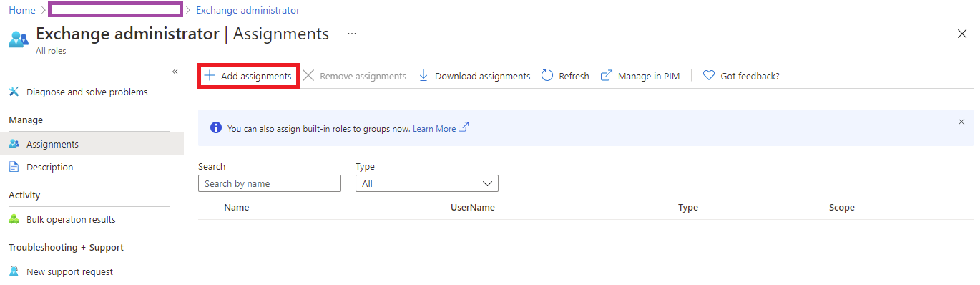Image resolution: width=980 pixels, height=285 pixels.
Task: Click Download assignments in the toolbar
Action: point(474,76)
